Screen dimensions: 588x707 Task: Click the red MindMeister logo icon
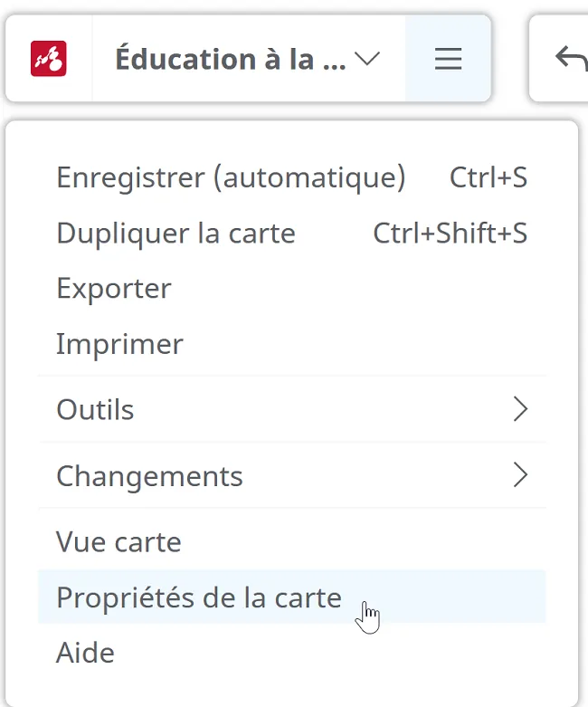pyautogui.click(x=49, y=59)
